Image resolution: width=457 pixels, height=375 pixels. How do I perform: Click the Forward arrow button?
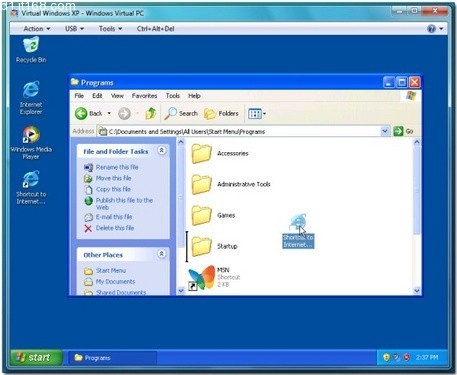point(124,114)
